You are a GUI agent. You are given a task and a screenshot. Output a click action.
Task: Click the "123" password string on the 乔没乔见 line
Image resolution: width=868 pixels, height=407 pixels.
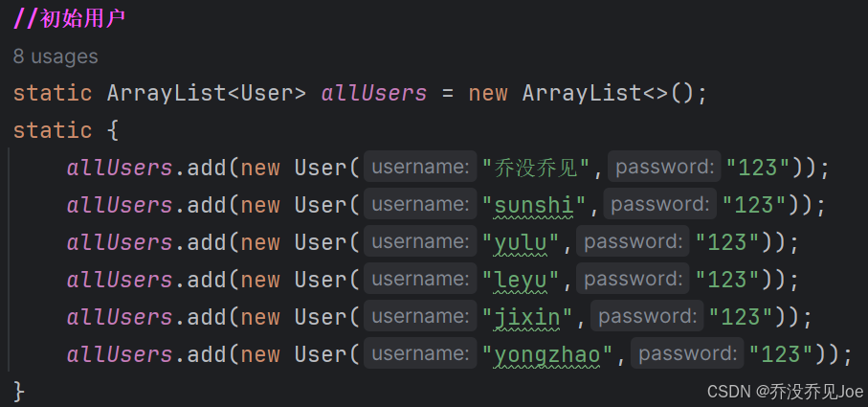757,168
